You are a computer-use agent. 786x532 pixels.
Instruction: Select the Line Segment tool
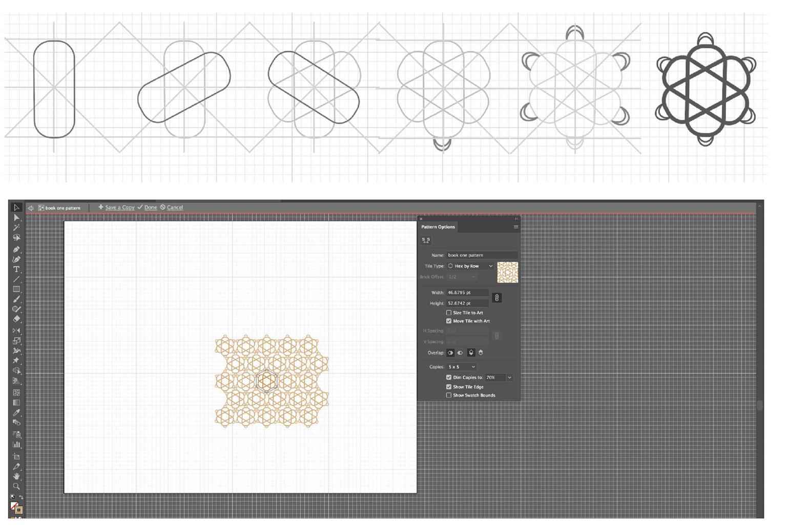pos(16,279)
